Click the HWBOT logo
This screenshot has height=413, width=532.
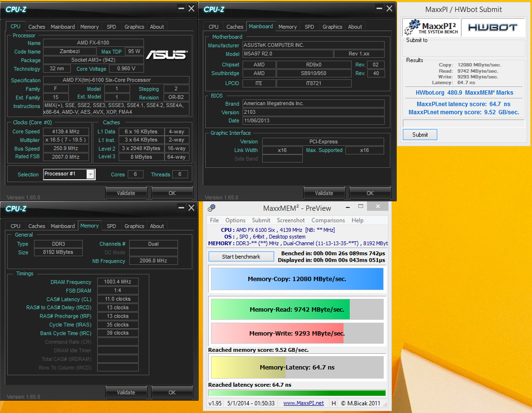(x=493, y=27)
